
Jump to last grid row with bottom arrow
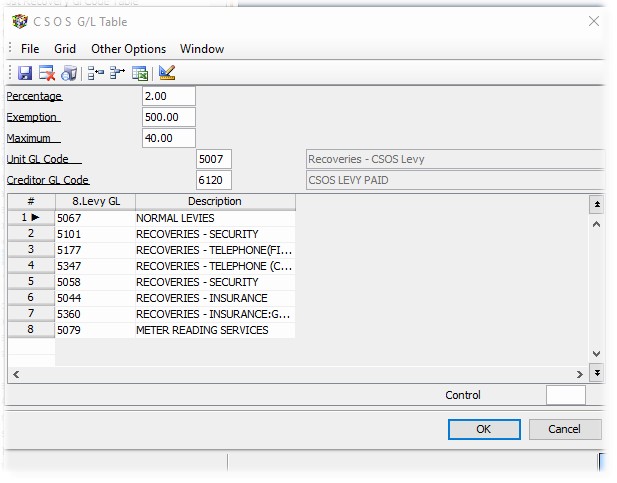coord(597,373)
